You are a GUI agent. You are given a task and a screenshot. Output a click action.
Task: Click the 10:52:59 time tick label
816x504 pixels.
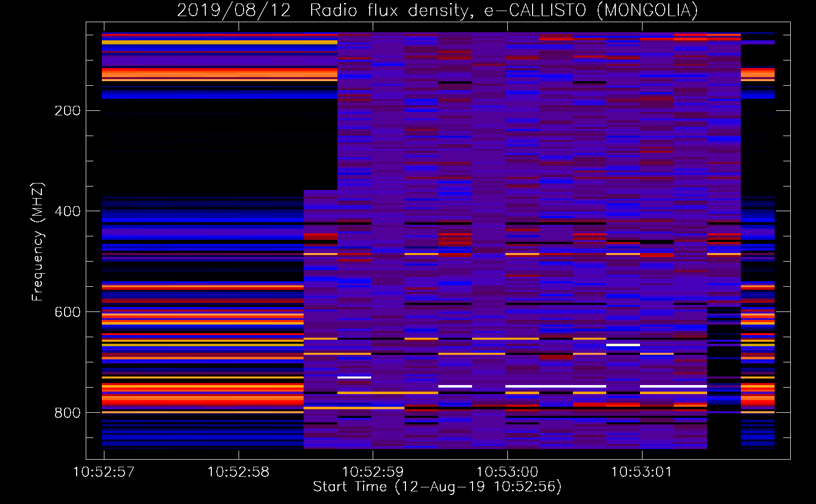(373, 472)
